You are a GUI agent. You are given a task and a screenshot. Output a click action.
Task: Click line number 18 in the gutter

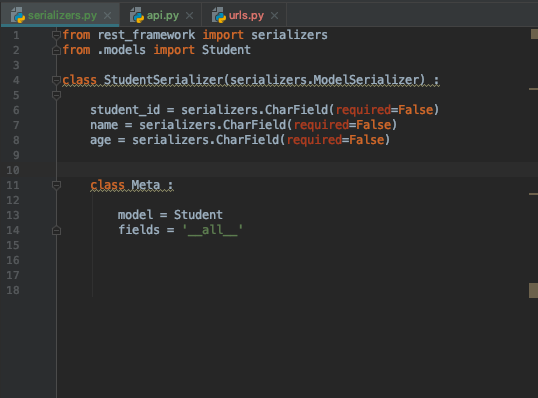tap(13, 290)
